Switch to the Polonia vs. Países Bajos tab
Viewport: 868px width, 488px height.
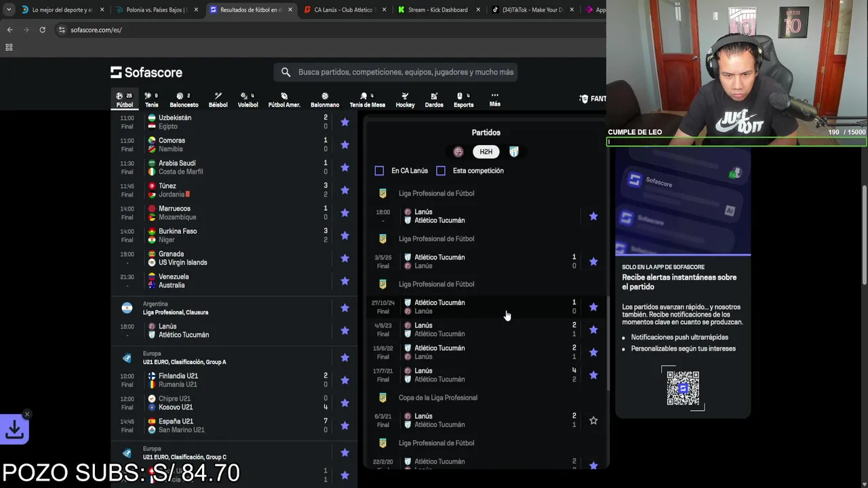(x=157, y=10)
